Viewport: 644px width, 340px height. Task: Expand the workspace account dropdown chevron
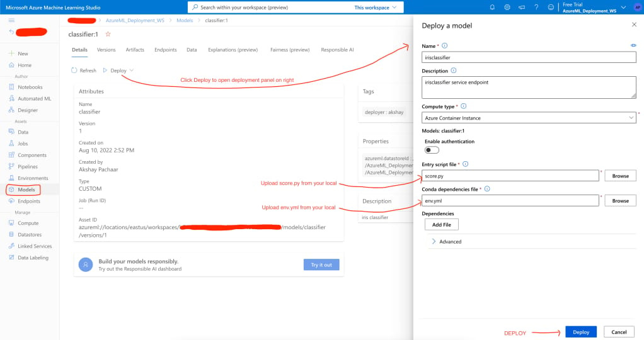[623, 8]
